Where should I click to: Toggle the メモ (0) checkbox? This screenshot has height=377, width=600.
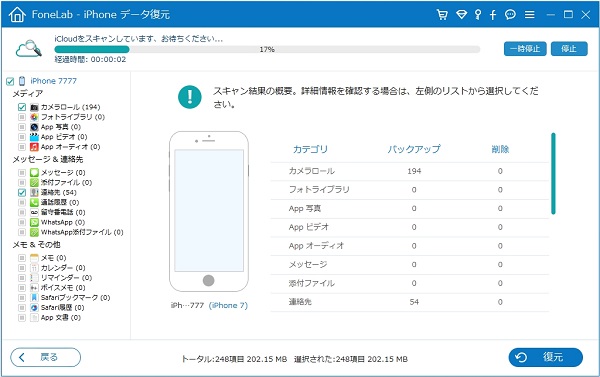[x=22, y=258]
